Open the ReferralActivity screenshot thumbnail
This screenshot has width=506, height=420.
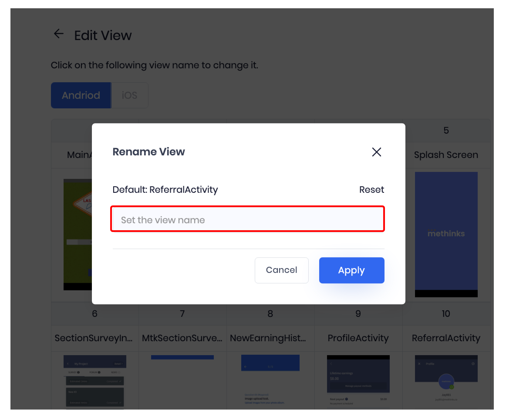446,381
